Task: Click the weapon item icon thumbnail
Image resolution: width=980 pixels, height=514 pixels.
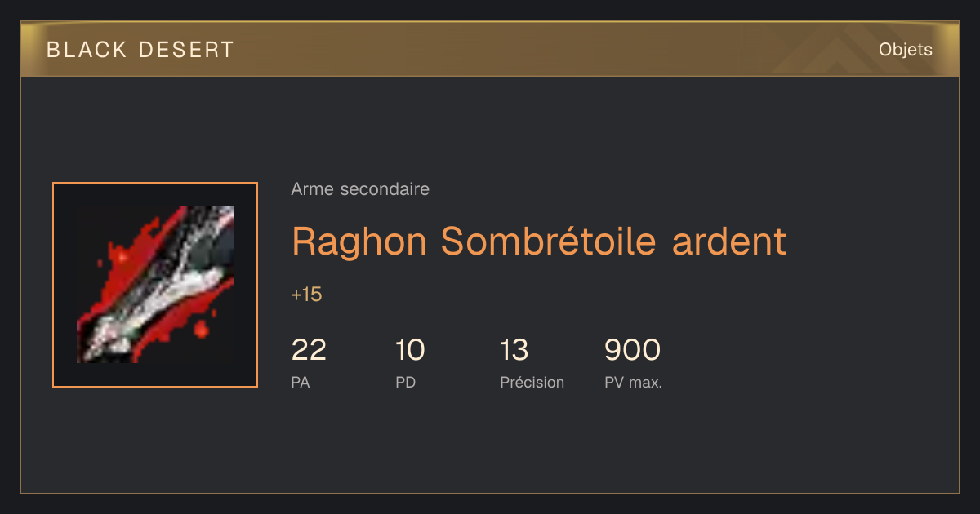Action: point(155,285)
